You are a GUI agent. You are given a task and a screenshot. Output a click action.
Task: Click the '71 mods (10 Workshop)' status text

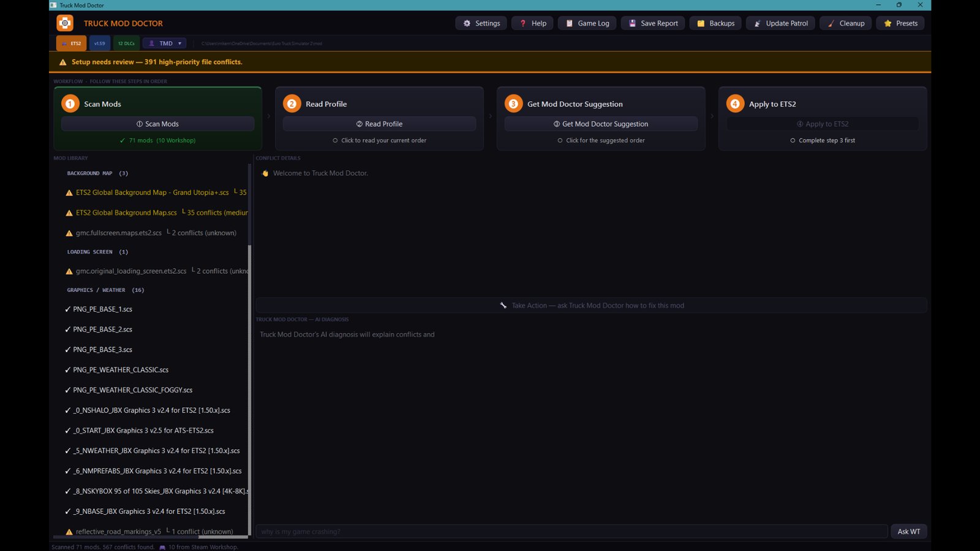[x=162, y=140]
